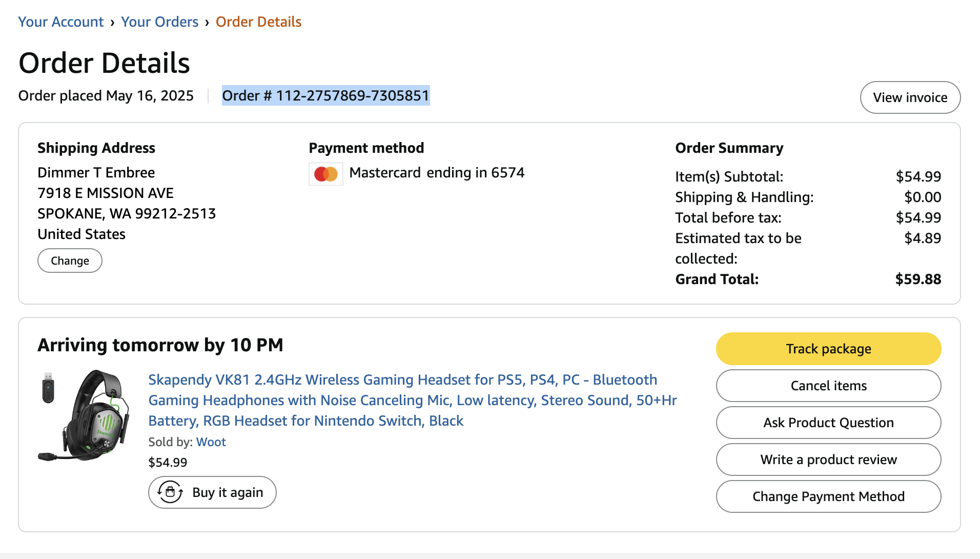This screenshot has height=559, width=980.
Task: Visit the Woot seller link
Action: tap(211, 442)
